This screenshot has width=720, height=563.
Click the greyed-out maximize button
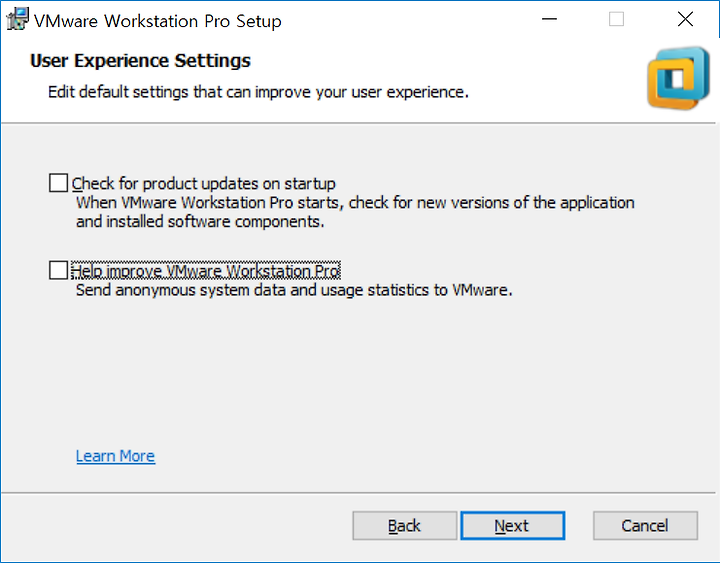(x=616, y=19)
